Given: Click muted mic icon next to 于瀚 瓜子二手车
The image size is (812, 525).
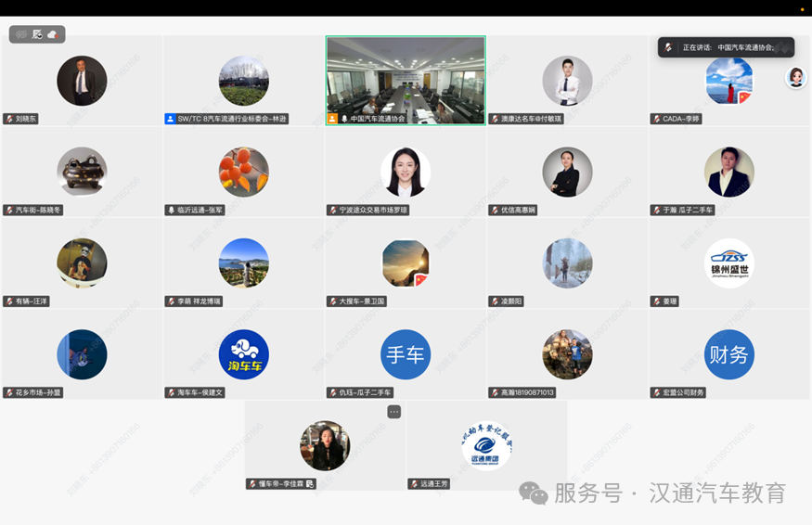Looking at the screenshot, I should (657, 211).
